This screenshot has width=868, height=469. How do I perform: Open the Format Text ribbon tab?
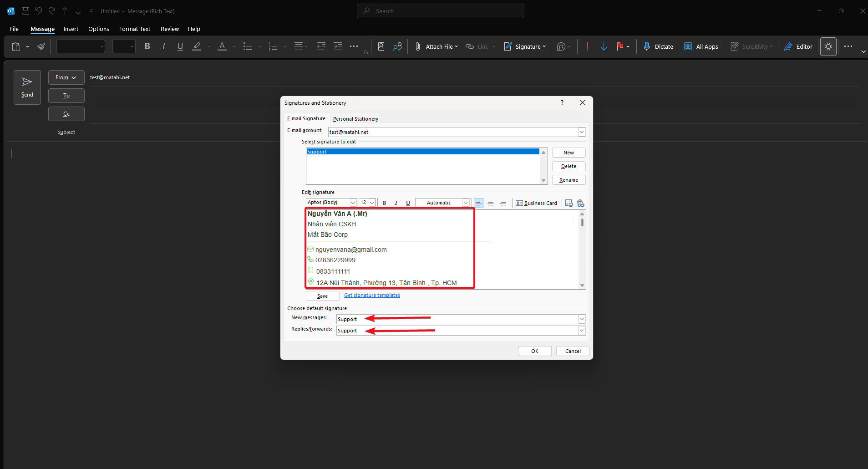[134, 29]
